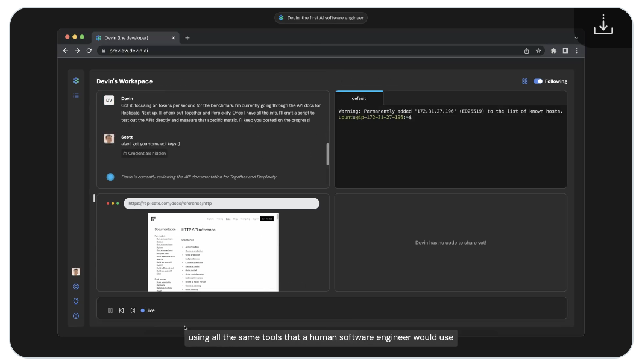Click the replicate.com URL bar in Devin's browser
The width and height of the screenshot is (639, 364).
221,204
